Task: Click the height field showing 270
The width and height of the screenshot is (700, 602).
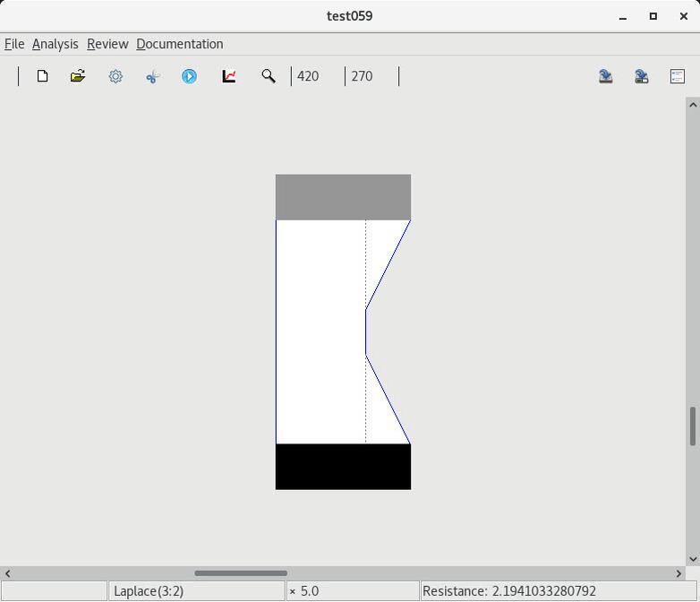Action: [x=371, y=76]
